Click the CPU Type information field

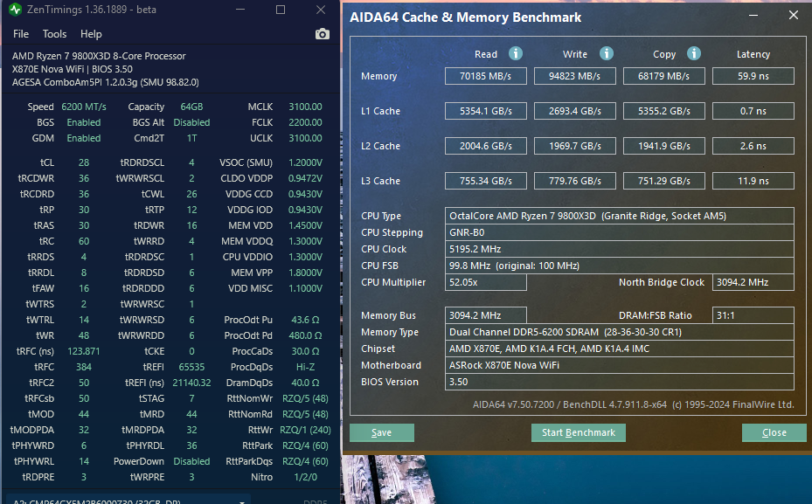coord(619,216)
